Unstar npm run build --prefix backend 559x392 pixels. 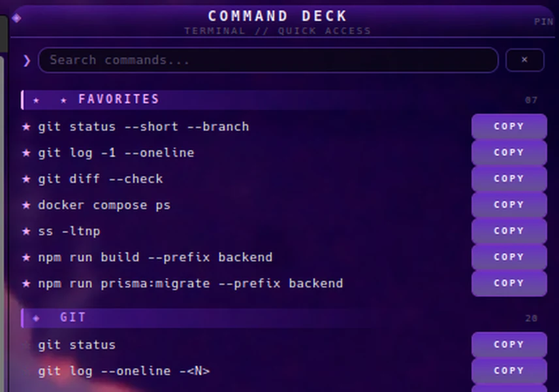(x=26, y=257)
